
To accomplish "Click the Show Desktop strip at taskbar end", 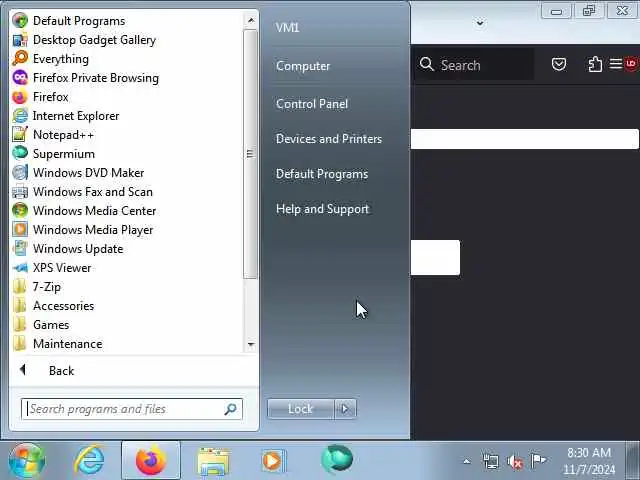I will tap(633, 460).
